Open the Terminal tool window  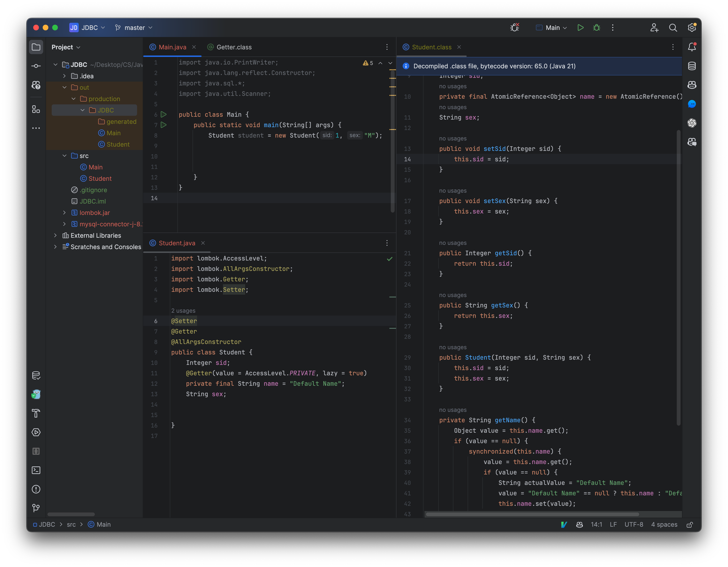pos(36,470)
